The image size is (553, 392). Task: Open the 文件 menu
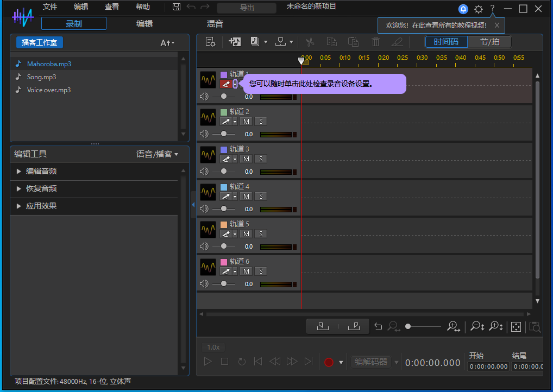50,7
